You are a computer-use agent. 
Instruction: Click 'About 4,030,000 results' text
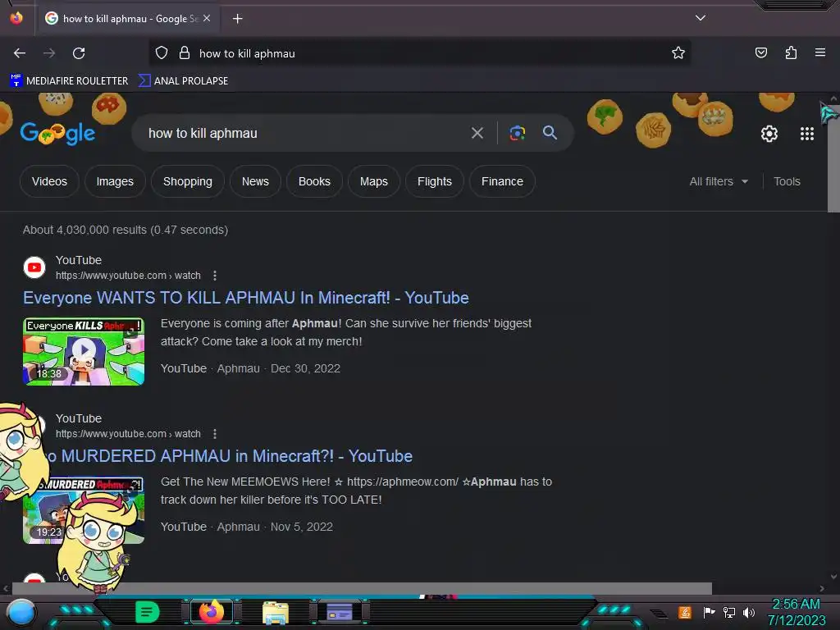[126, 230]
